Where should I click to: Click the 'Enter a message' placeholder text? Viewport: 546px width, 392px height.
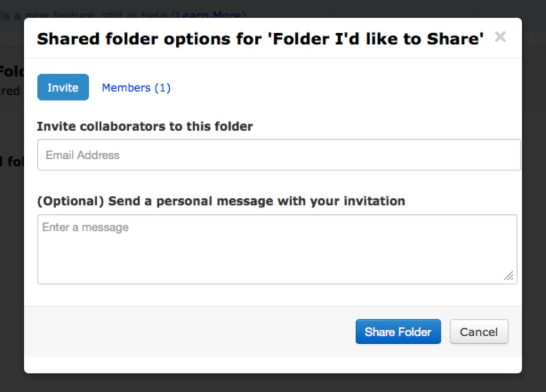click(x=86, y=227)
